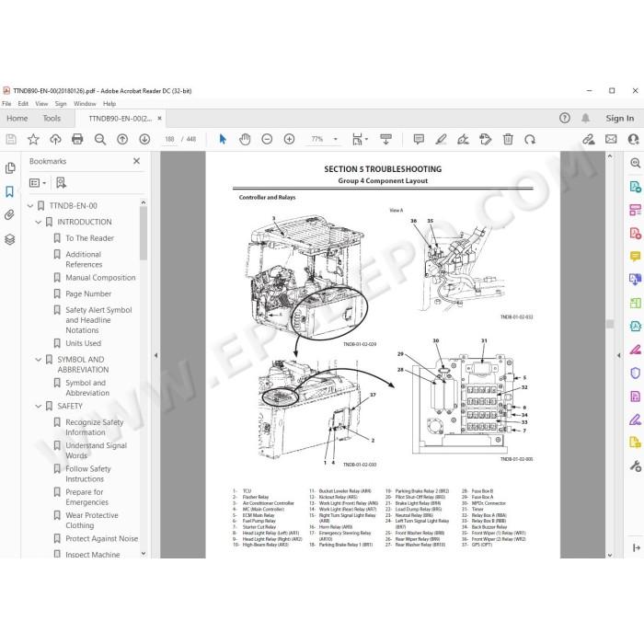Open find text magnifier in toolbar
The image size is (644, 644).
(x=99, y=139)
